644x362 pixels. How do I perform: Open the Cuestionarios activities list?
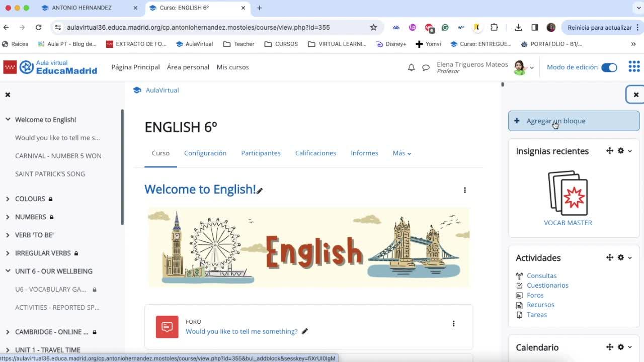[547, 285]
